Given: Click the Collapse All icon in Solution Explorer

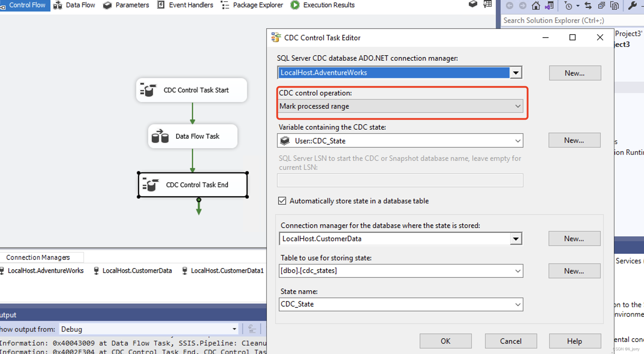Looking at the screenshot, I should 601,5.
